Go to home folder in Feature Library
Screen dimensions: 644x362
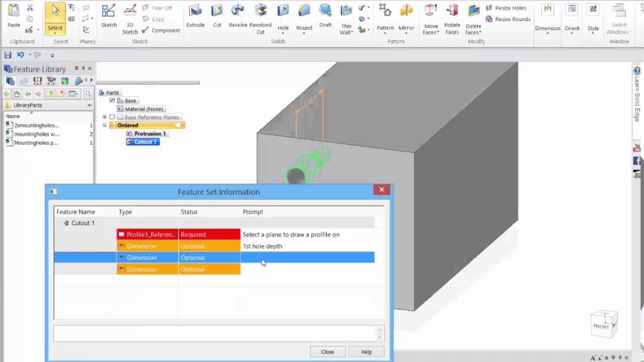tap(17, 94)
